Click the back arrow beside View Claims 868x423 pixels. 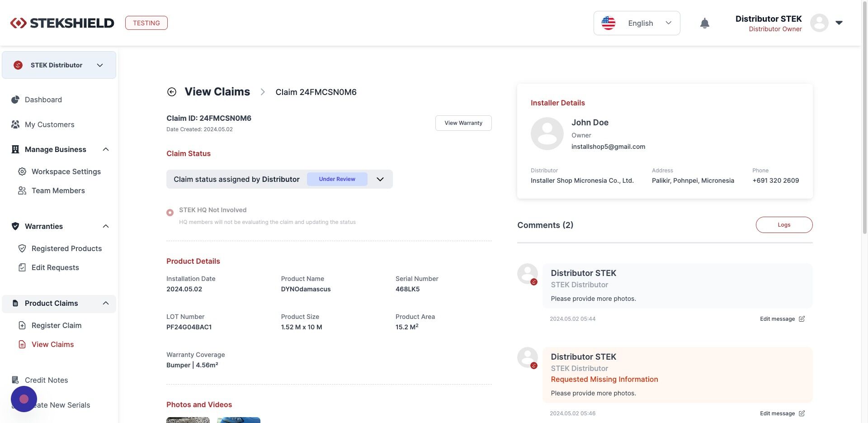(x=172, y=92)
